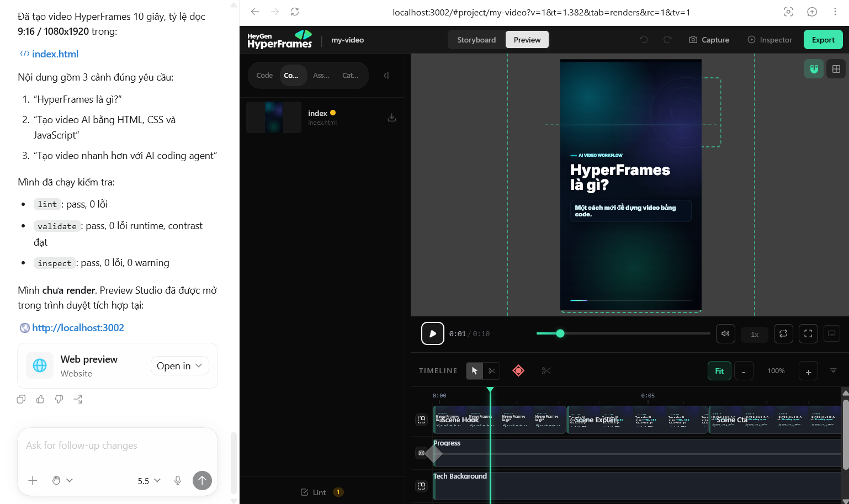Toggle the snapping magnet icon

click(x=814, y=69)
